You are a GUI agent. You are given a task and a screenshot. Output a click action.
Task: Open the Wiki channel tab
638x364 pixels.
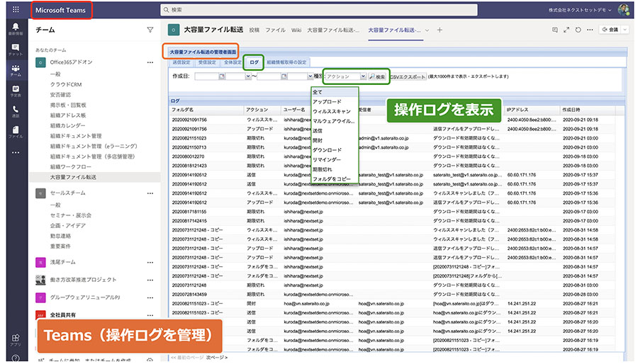pyautogui.click(x=296, y=30)
